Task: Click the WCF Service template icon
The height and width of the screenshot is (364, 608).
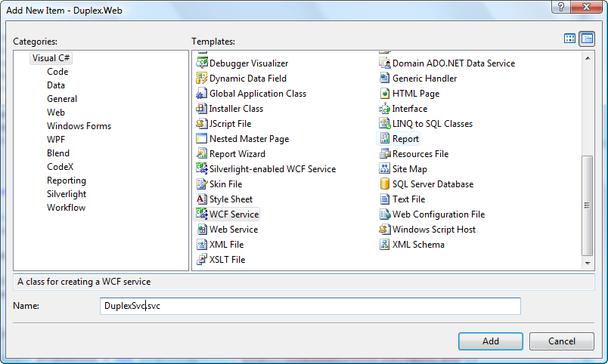Action: [202, 214]
